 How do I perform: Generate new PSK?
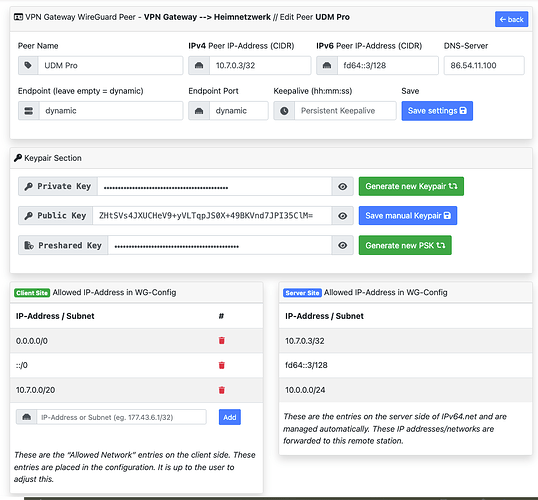coord(405,245)
